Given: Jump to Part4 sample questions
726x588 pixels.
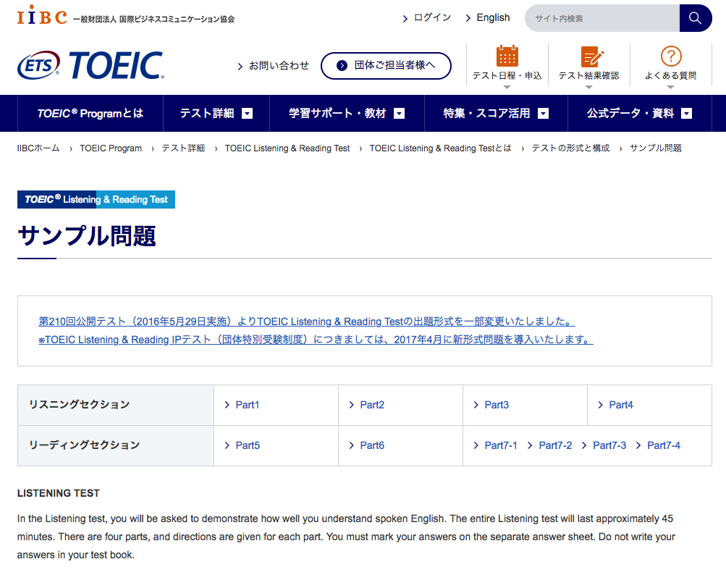Looking at the screenshot, I should (x=621, y=405).
